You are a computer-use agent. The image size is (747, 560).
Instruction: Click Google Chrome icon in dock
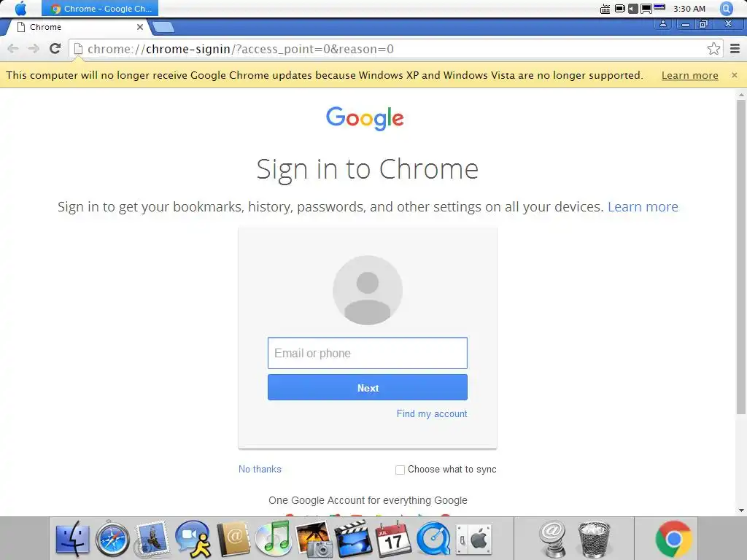click(x=673, y=540)
